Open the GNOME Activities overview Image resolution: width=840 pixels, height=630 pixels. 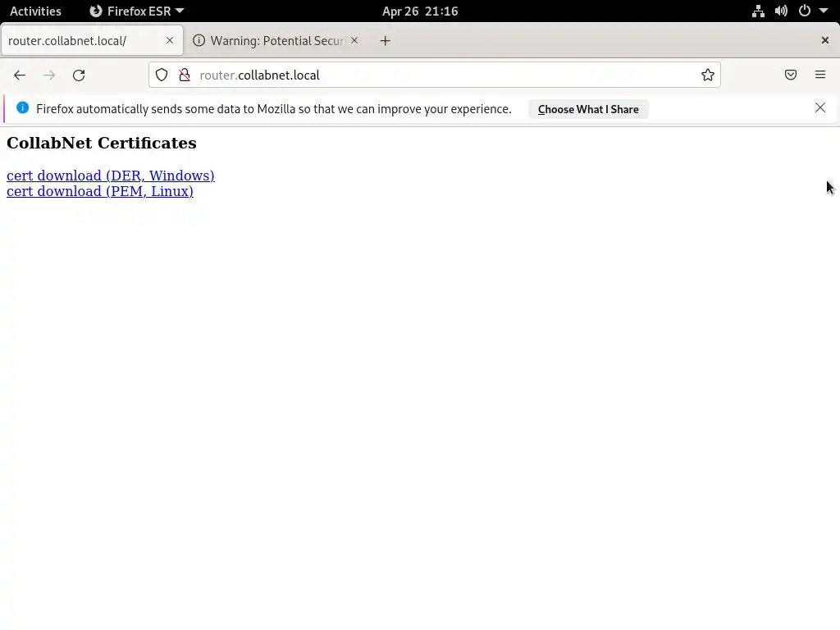point(35,11)
